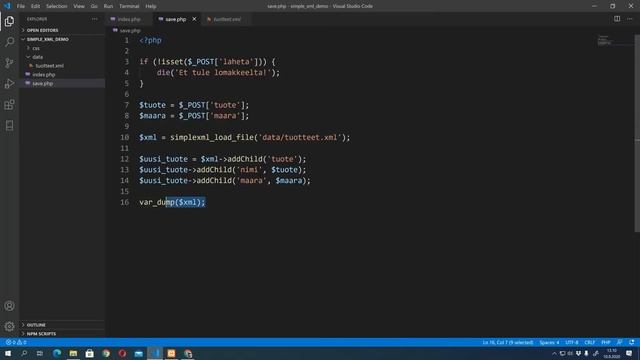Open the View menu
Screen dimensions: 640x360
(x=79, y=6)
